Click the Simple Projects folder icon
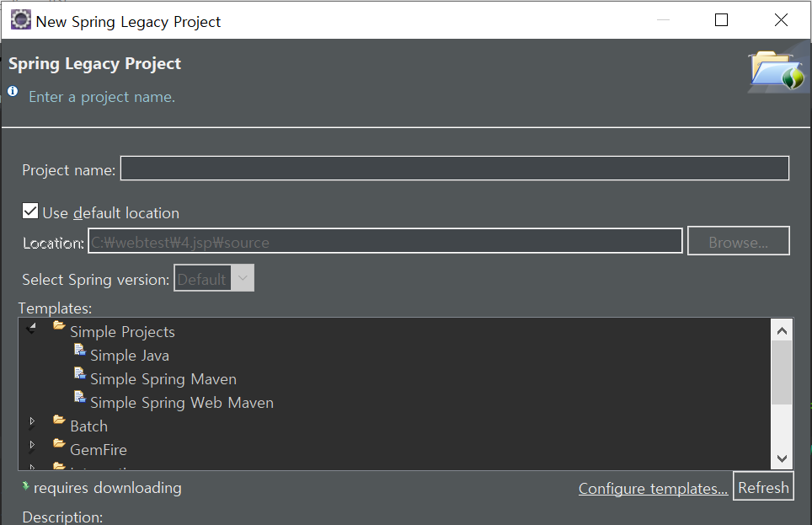812x525 pixels. click(x=59, y=326)
